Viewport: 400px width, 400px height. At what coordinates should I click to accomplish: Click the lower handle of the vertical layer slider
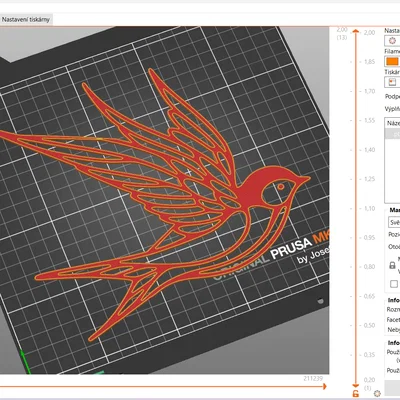pos(356,385)
